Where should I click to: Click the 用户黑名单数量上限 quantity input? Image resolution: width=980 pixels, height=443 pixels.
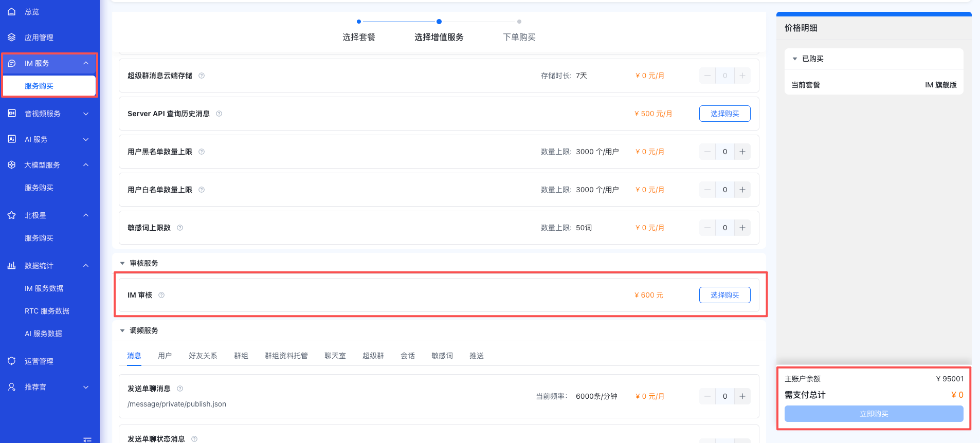pos(725,152)
